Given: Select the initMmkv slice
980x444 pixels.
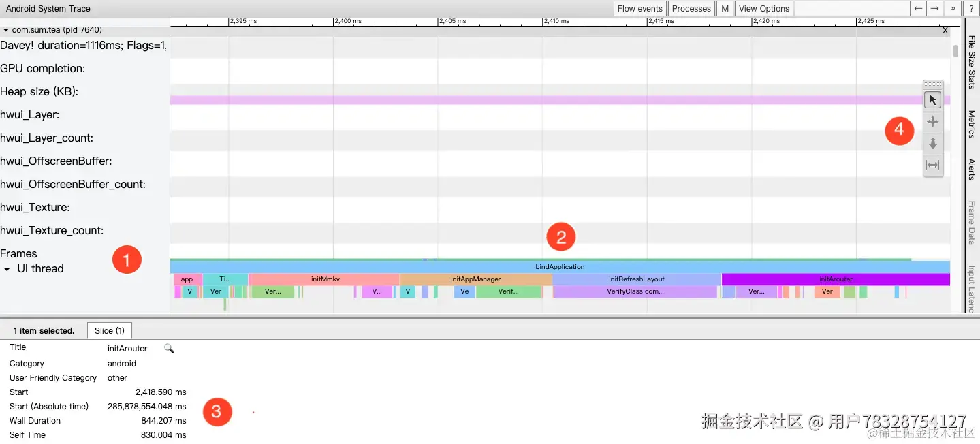Looking at the screenshot, I should (324, 279).
